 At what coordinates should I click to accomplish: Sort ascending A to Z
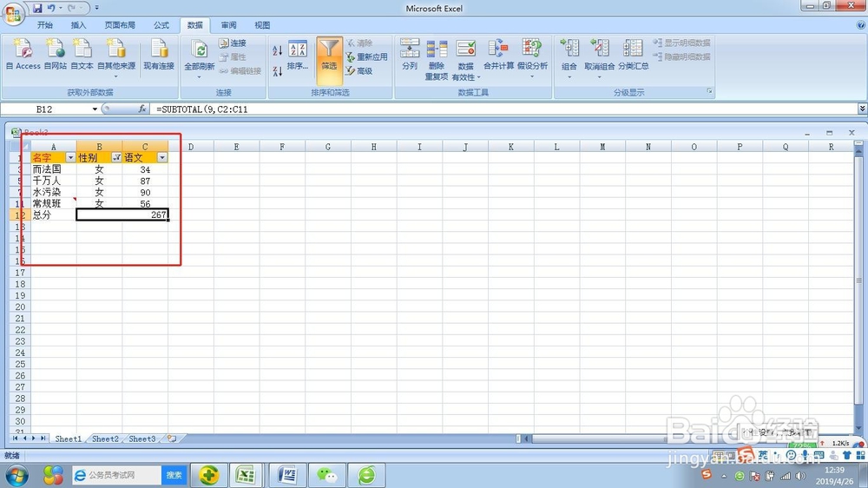pyautogui.click(x=278, y=50)
